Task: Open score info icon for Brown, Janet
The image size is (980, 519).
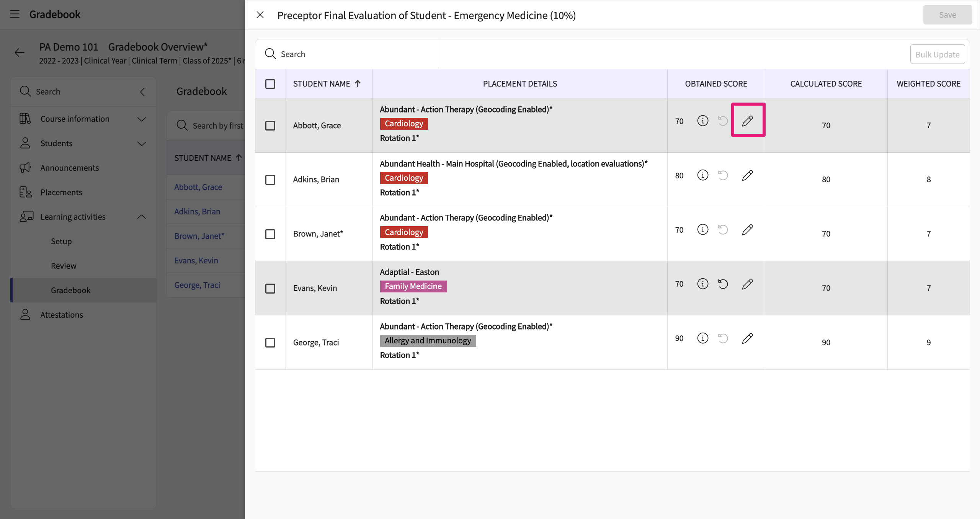Action: pos(702,230)
